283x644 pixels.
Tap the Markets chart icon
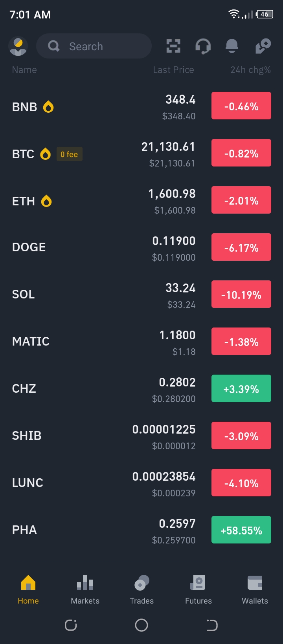(x=85, y=583)
